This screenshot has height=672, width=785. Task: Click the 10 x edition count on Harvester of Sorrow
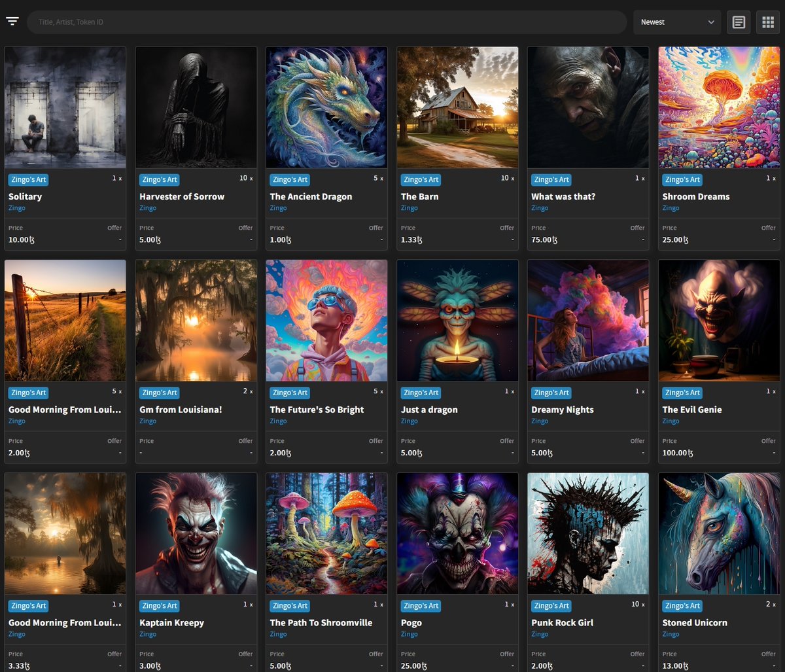coord(246,178)
